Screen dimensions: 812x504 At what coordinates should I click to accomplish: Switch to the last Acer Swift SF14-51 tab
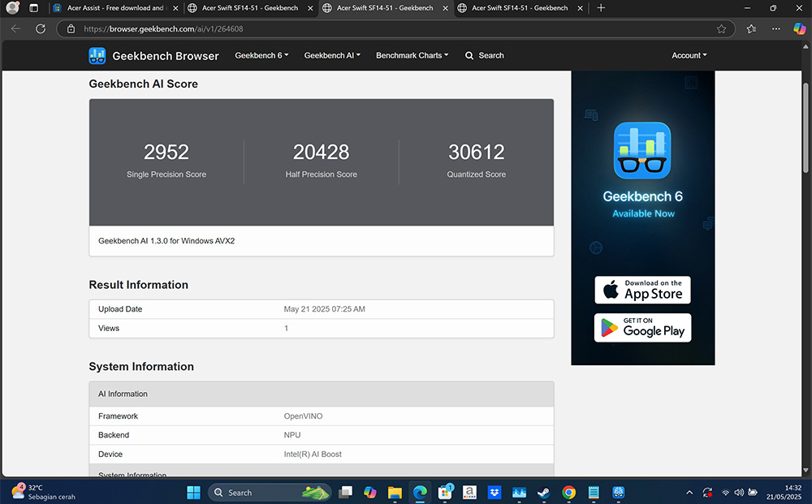coord(520,8)
